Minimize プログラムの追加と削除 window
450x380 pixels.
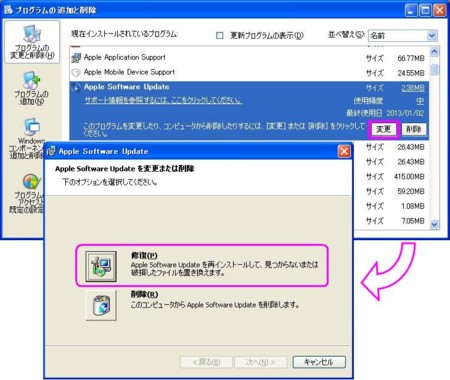[x=411, y=10]
